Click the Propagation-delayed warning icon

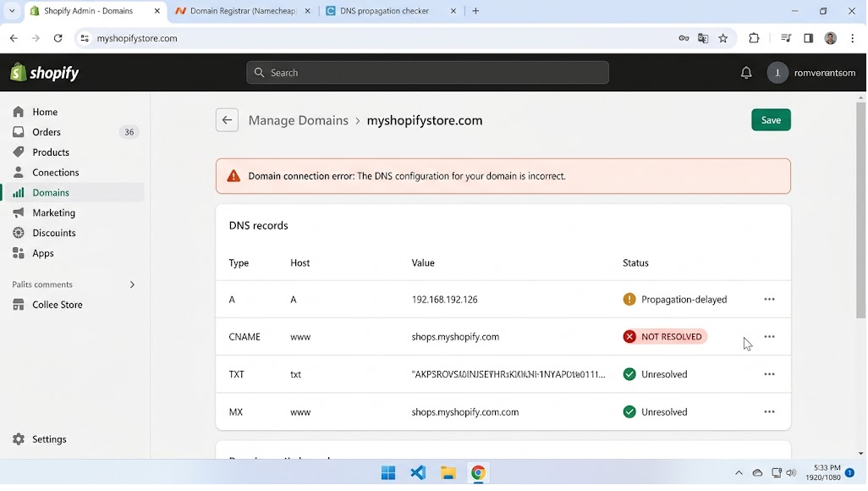[x=629, y=299]
